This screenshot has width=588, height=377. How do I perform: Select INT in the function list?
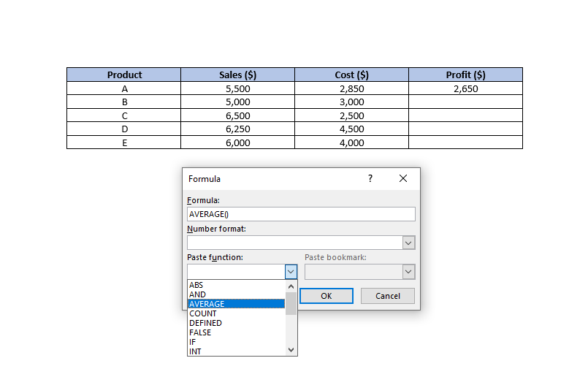click(236, 351)
